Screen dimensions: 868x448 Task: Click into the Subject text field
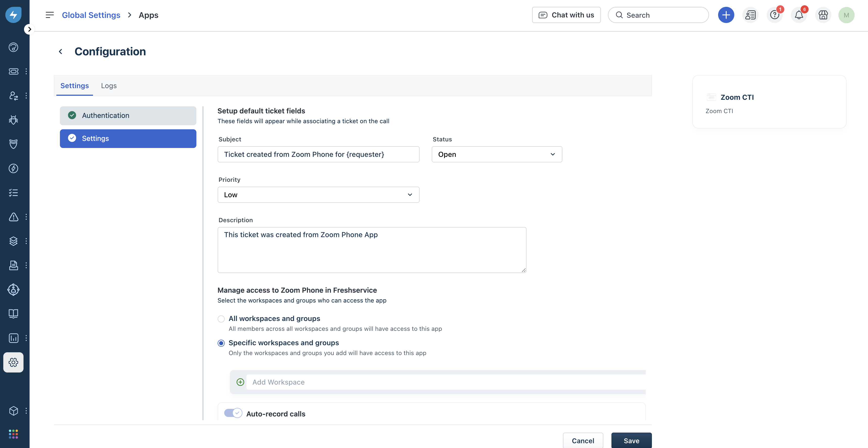tap(318, 155)
